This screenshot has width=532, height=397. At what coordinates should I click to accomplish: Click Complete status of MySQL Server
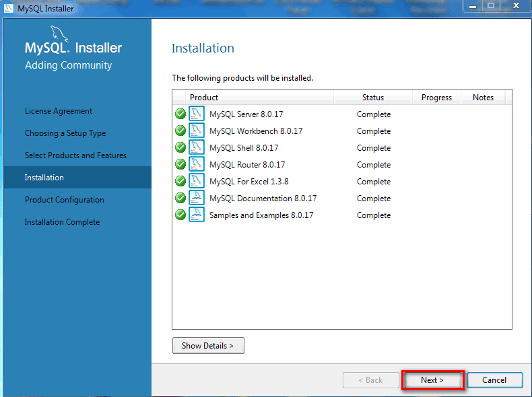tap(374, 114)
